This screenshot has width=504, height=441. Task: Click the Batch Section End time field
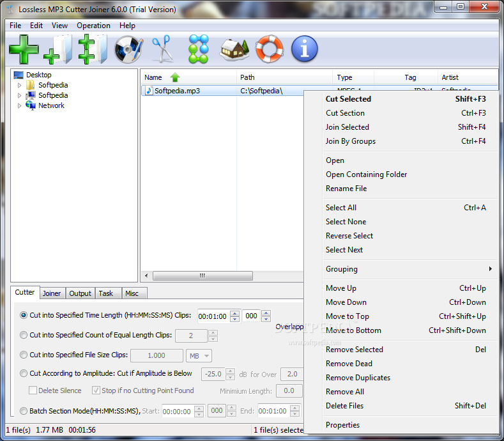click(273, 411)
